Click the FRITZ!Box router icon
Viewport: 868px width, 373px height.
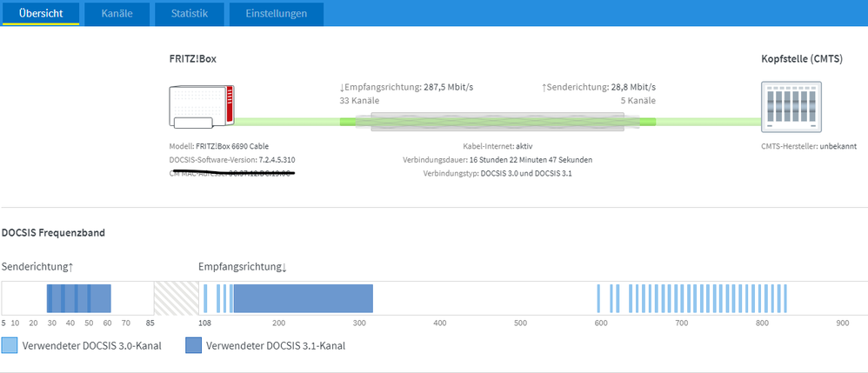pyautogui.click(x=202, y=109)
